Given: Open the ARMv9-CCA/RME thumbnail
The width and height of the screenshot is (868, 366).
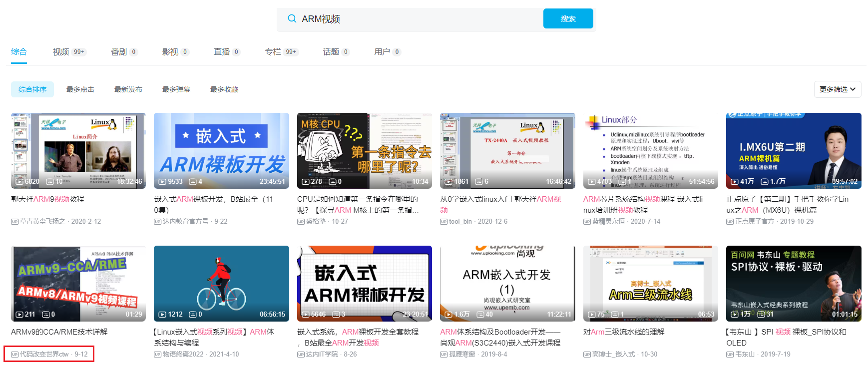Looking at the screenshot, I should 78,284.
